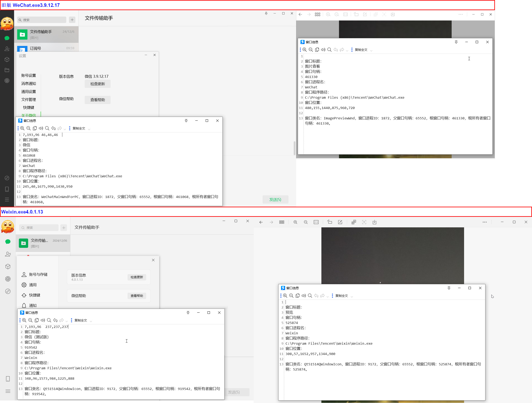Open Contacts in old WeChat 3.9 sidebar
The image size is (532, 403).
7,49
